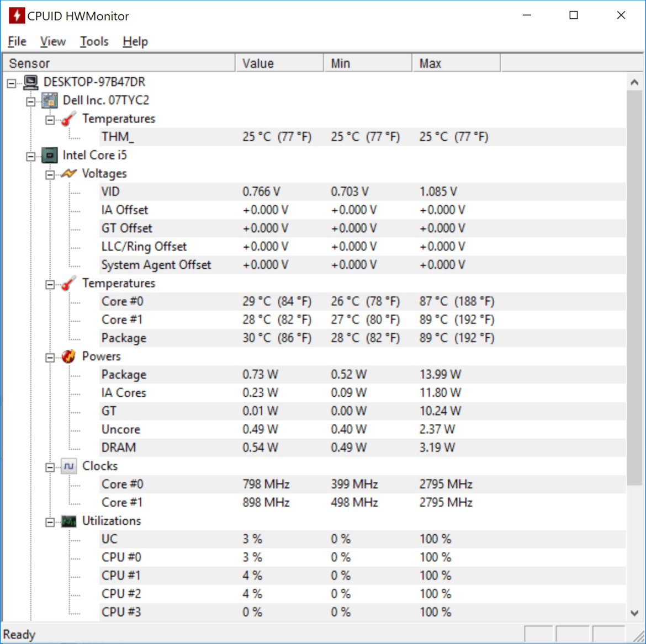Select the UC utilization row
The height and width of the screenshot is (644, 646).
tap(363, 539)
